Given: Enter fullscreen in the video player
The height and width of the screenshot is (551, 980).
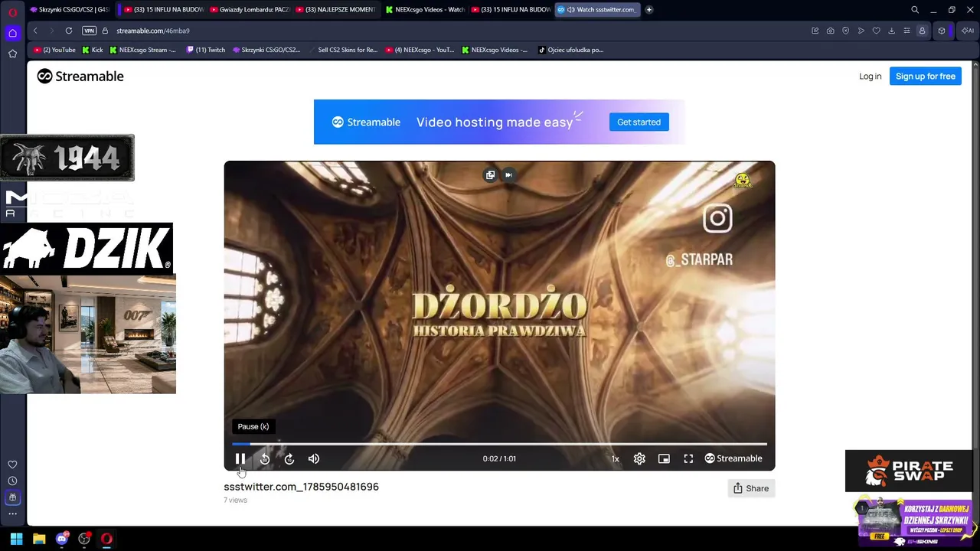Looking at the screenshot, I should [x=688, y=458].
